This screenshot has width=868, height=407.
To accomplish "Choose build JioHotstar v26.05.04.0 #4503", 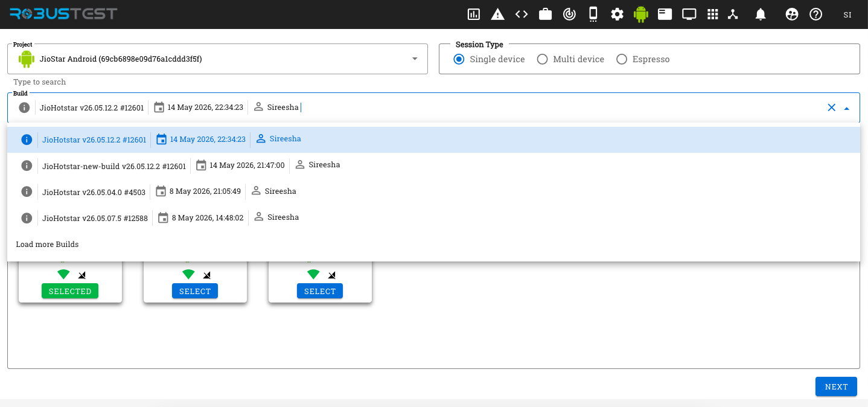I will [433, 191].
